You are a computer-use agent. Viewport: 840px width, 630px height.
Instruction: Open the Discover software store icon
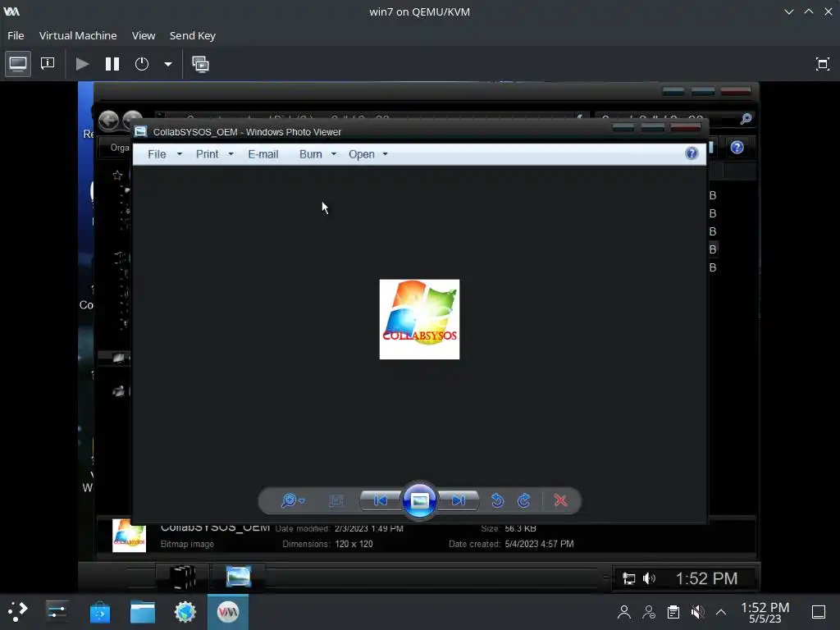99,612
